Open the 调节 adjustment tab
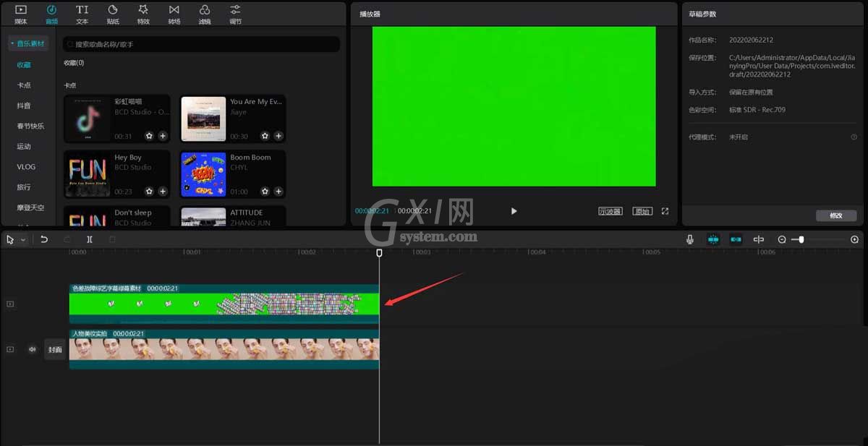This screenshot has width=868, height=446. pos(235,14)
